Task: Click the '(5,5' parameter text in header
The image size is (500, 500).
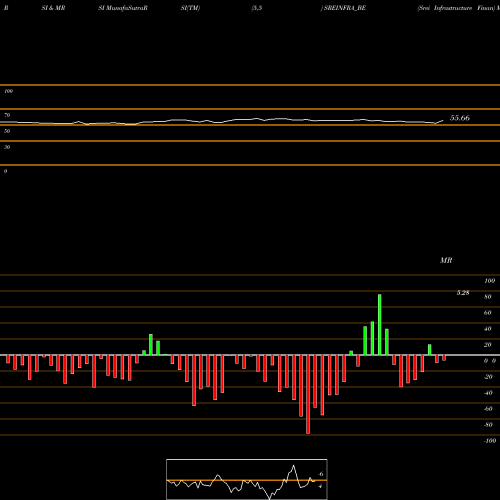Action: pyautogui.click(x=257, y=8)
